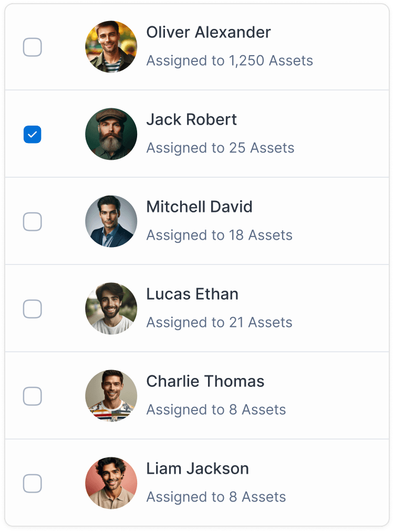Screen dimensions: 394x532
Task: Click Charlie Thomas's profile photo
Action: coord(111,396)
